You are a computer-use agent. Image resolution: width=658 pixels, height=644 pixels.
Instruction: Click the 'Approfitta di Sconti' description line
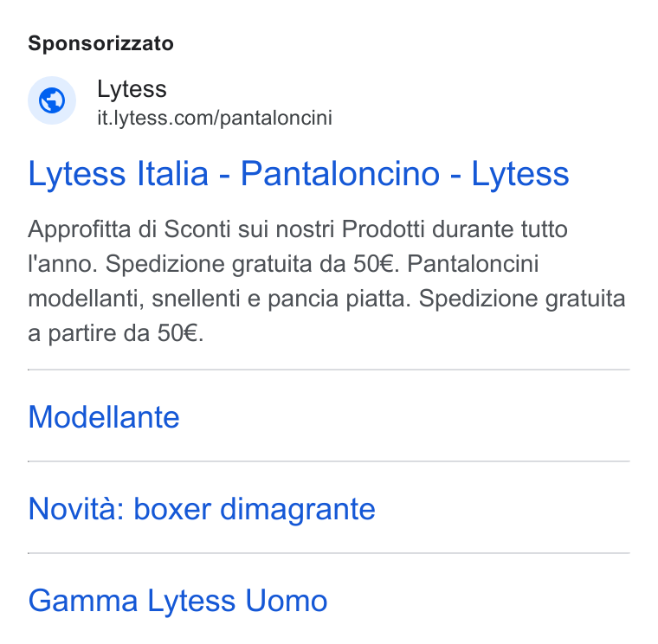pos(298,229)
